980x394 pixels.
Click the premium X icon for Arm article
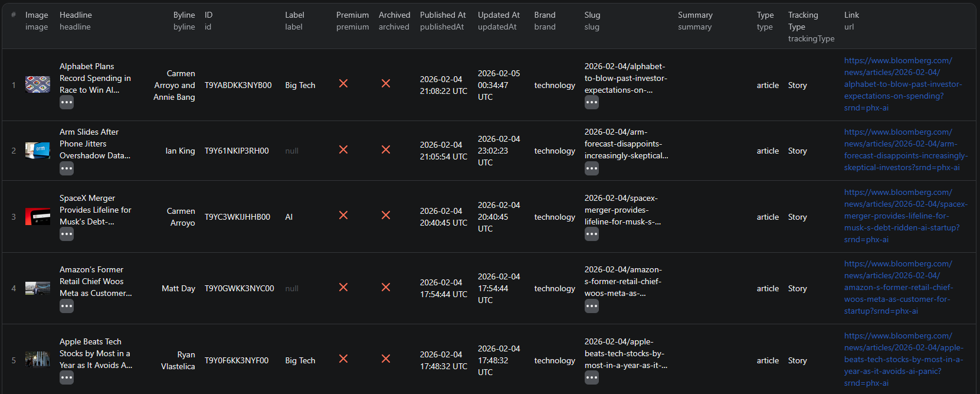coord(343,150)
